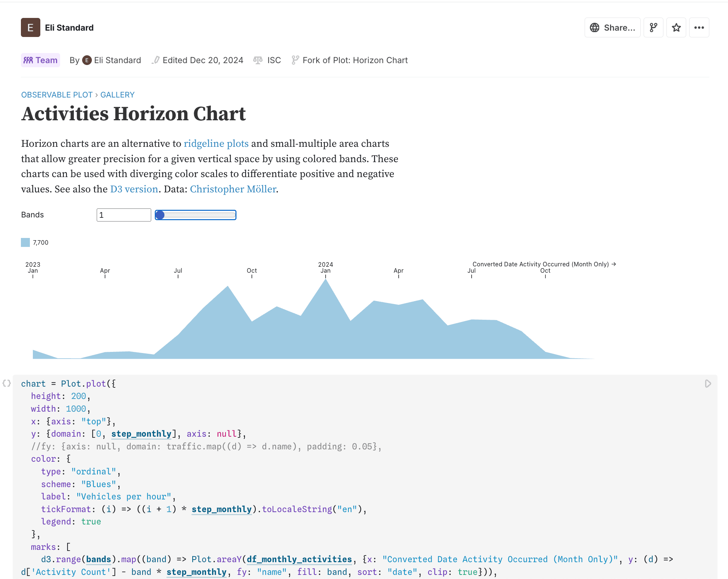The image size is (728, 579).
Task: Open the OBSERVABLE PLOT breadcrumb link
Action: 57,95
